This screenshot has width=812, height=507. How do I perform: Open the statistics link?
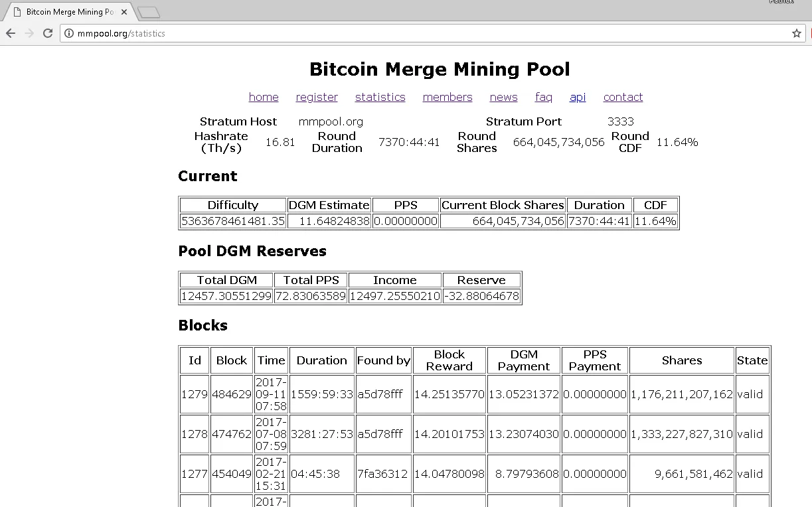point(380,97)
